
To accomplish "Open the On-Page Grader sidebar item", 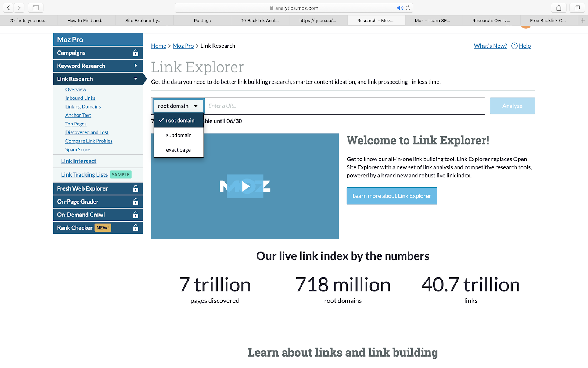I will pos(98,202).
